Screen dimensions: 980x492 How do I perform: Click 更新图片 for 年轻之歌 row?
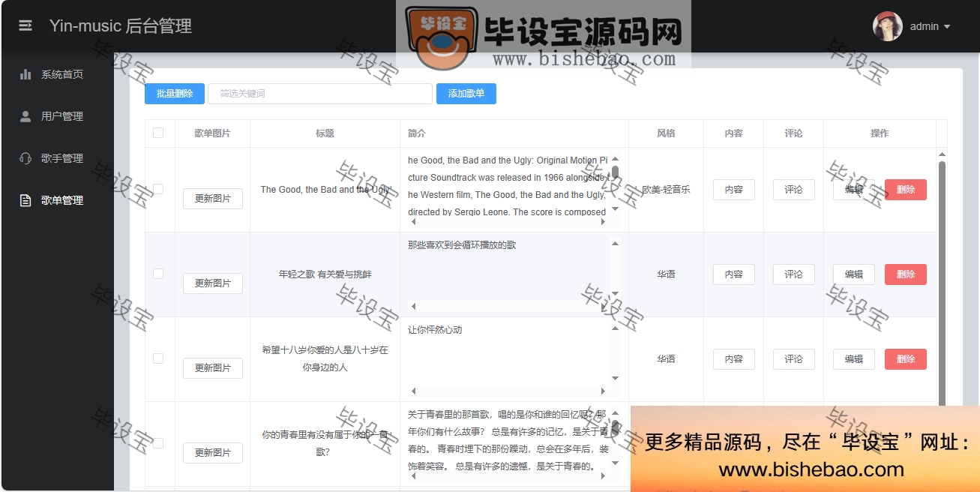(x=213, y=283)
